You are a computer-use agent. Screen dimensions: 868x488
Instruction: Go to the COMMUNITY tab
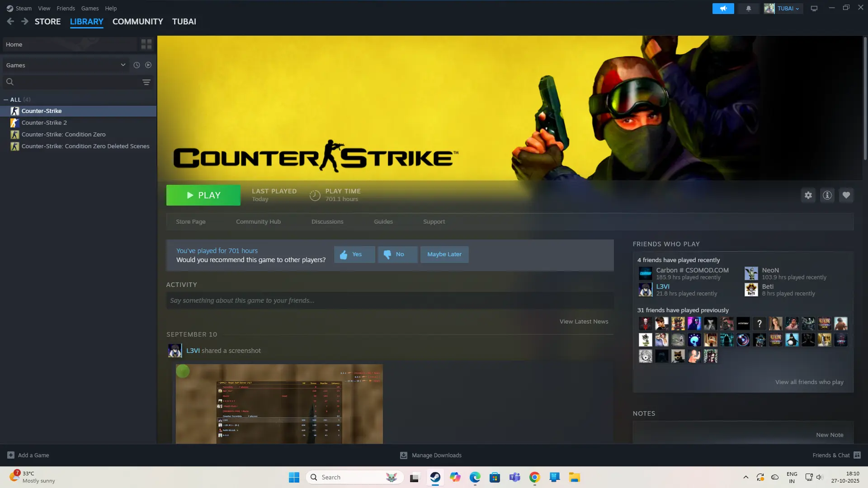click(137, 21)
